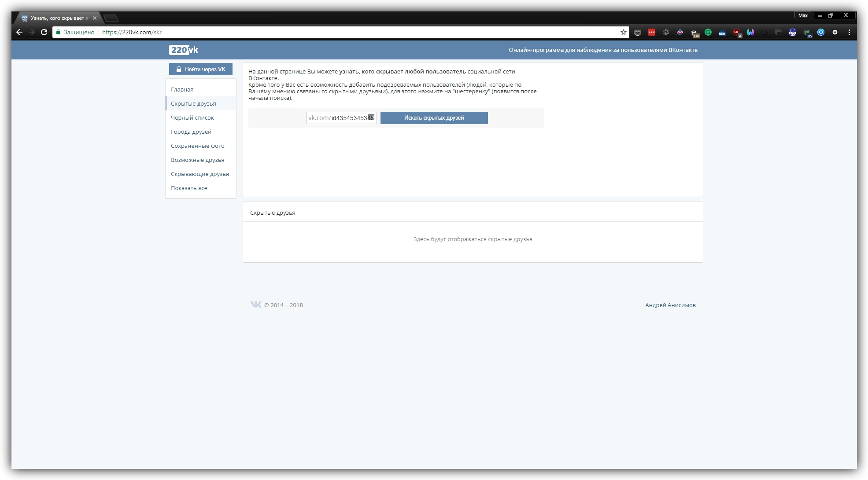
Task: Click autofill icon inside id field
Action: coord(371,117)
